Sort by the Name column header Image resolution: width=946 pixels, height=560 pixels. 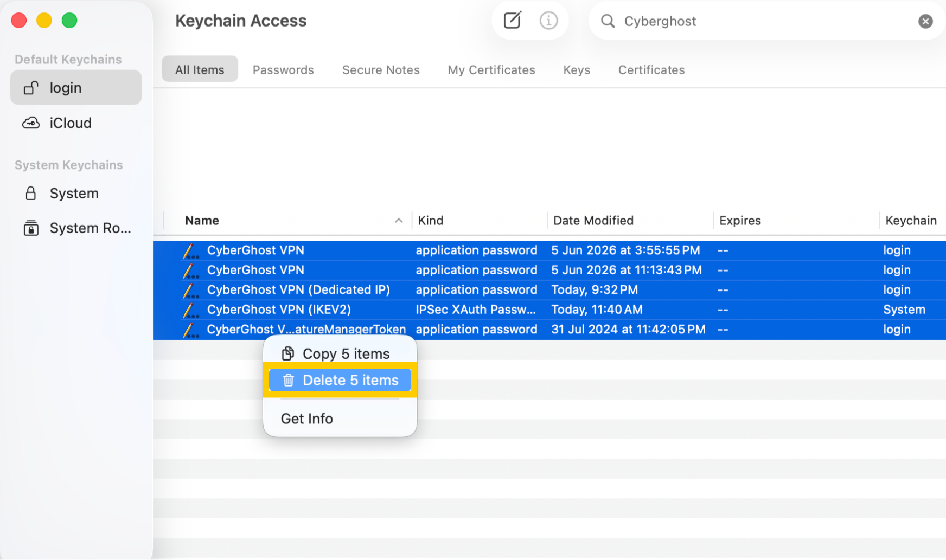[x=202, y=221]
